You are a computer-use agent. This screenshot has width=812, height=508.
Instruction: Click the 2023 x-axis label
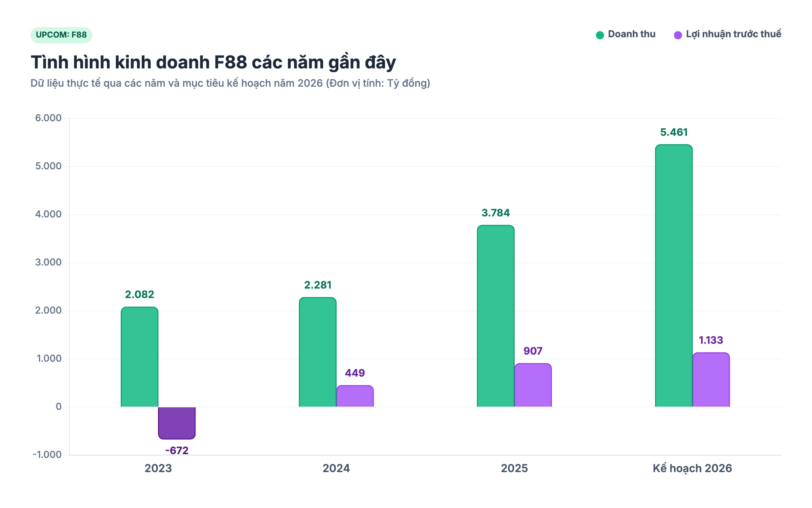(158, 468)
